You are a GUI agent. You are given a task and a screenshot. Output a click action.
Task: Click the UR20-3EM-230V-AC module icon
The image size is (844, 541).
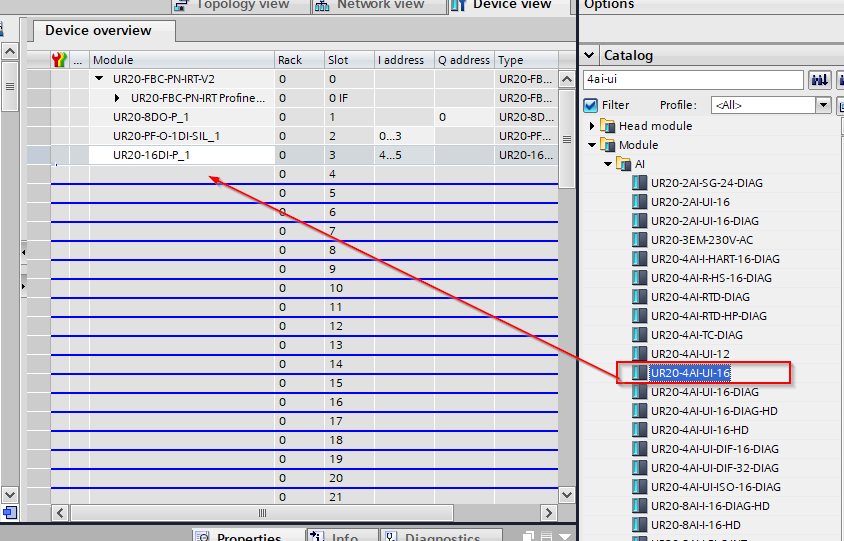coord(639,240)
